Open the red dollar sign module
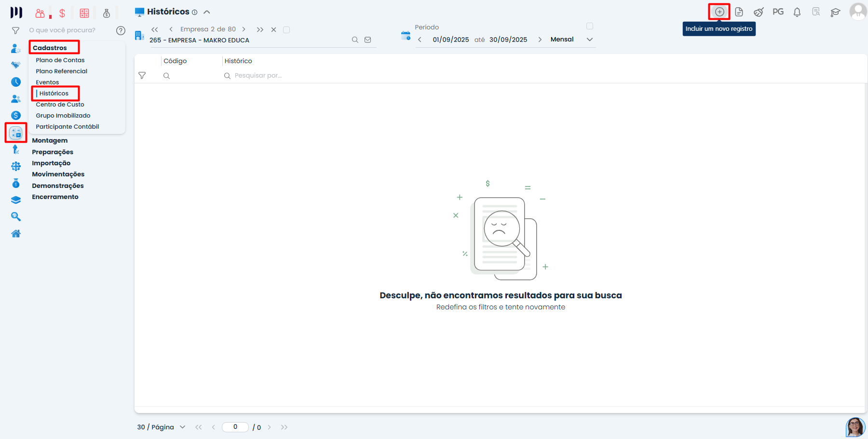 click(62, 13)
